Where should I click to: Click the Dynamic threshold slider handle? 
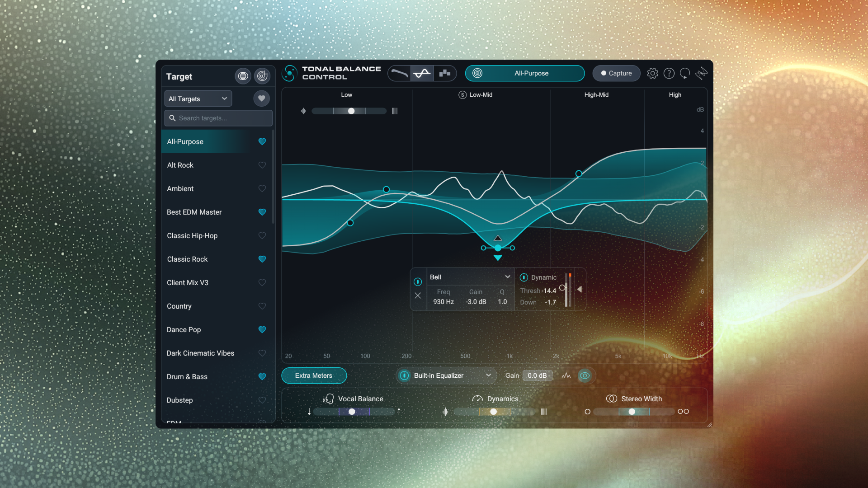562,288
